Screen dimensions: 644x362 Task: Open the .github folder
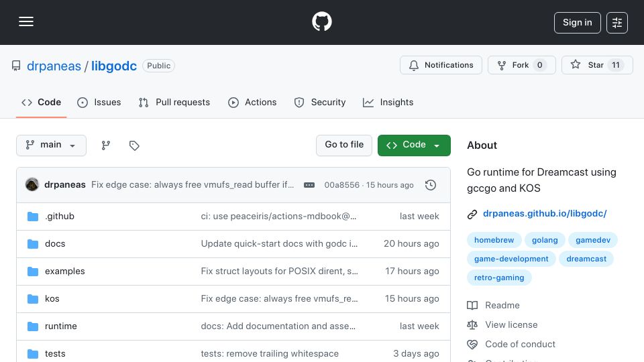(x=60, y=217)
